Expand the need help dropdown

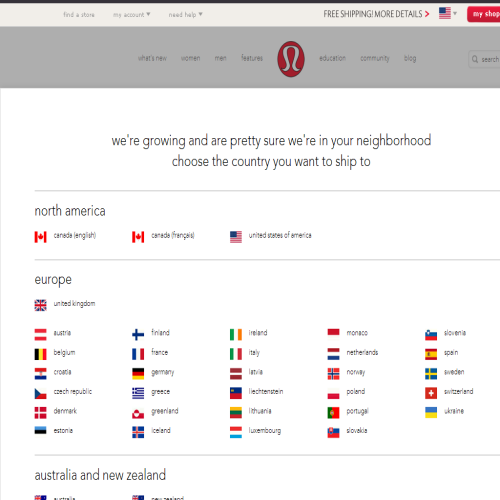[x=186, y=15]
